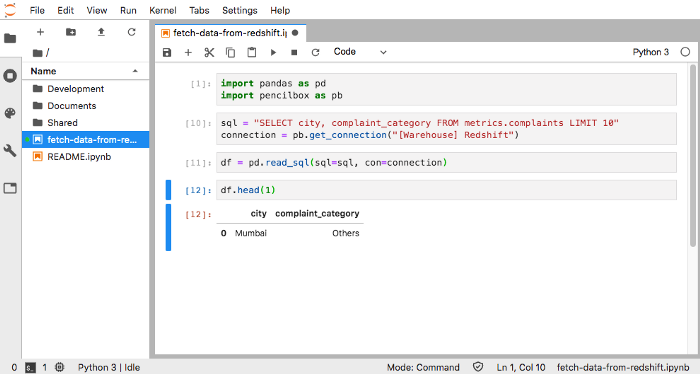This screenshot has width=700, height=374.
Task: Open the Run menu
Action: (x=128, y=10)
